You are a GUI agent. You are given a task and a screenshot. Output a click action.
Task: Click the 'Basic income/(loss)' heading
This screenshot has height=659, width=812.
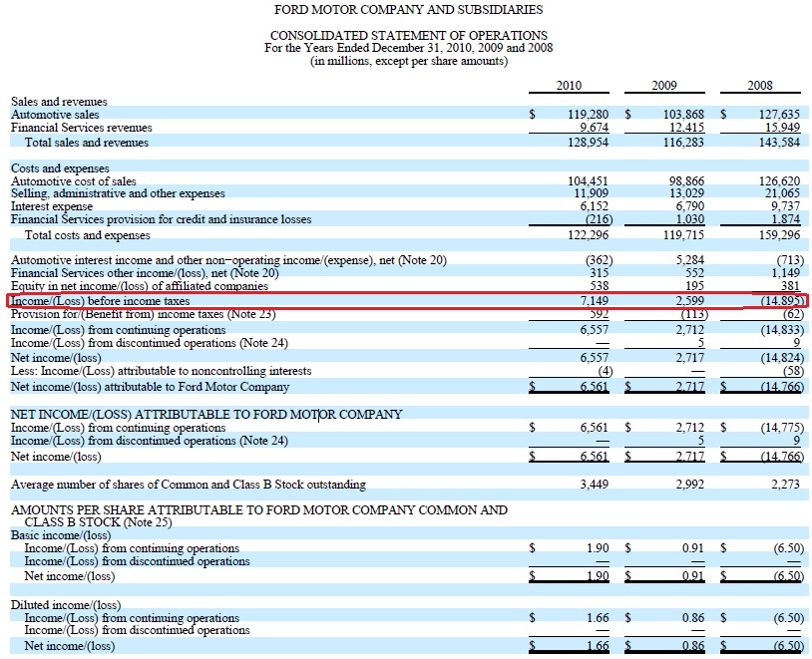click(61, 535)
